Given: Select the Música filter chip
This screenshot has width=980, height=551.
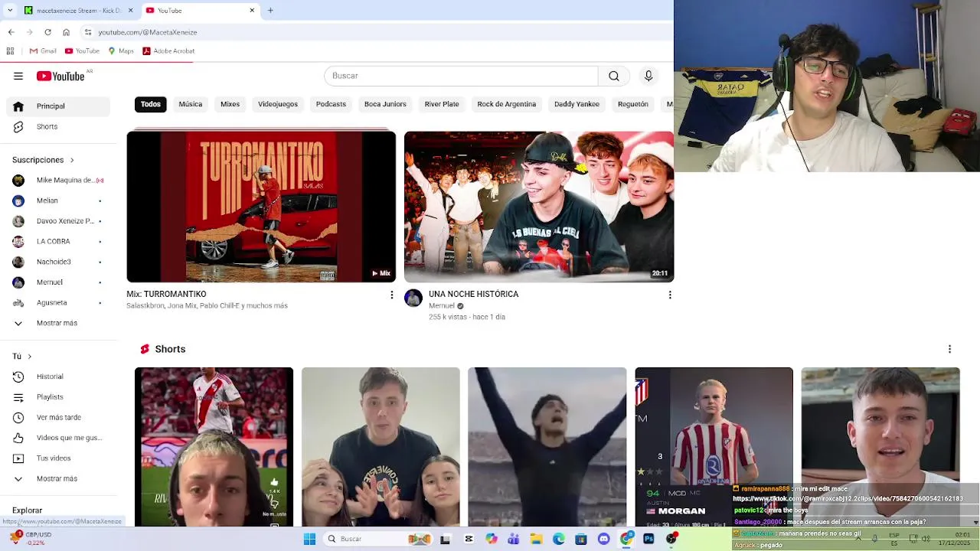Looking at the screenshot, I should 191,104.
